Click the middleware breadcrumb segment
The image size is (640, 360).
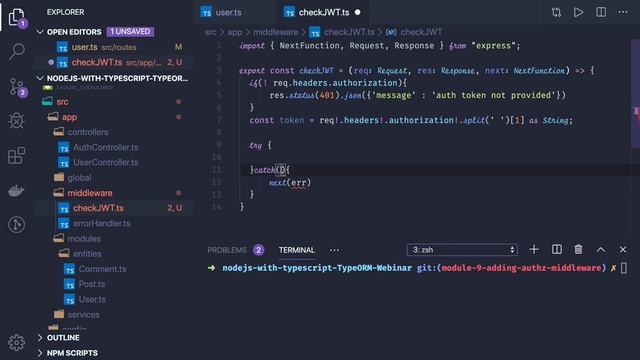[x=276, y=32]
